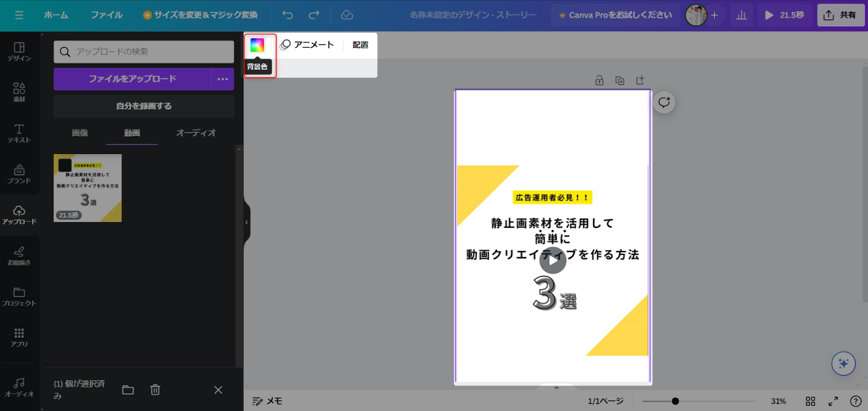This screenshot has width=868, height=411.
Task: Click the アップロードの検索 search field
Action: tap(144, 52)
